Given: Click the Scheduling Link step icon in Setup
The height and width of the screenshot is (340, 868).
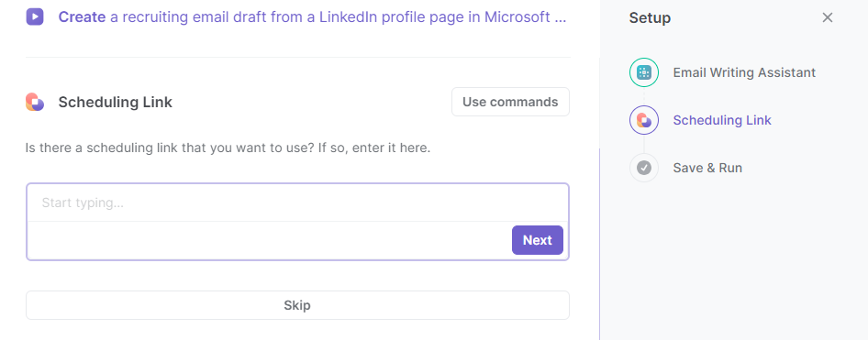Looking at the screenshot, I should [644, 120].
